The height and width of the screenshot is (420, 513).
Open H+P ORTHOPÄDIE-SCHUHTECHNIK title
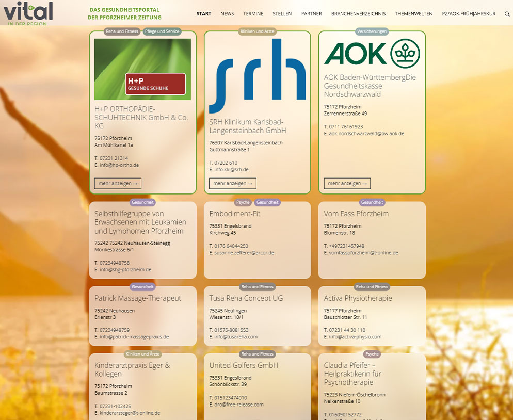click(x=141, y=118)
